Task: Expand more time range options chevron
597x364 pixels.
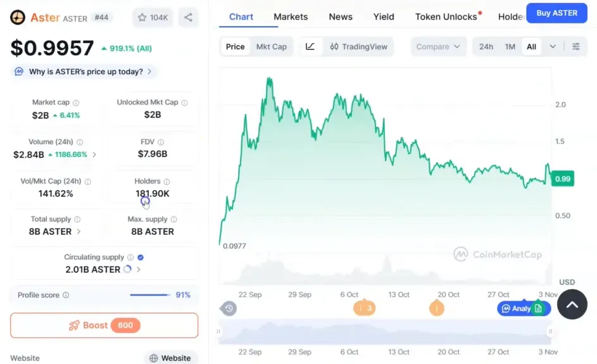Action: (x=553, y=47)
